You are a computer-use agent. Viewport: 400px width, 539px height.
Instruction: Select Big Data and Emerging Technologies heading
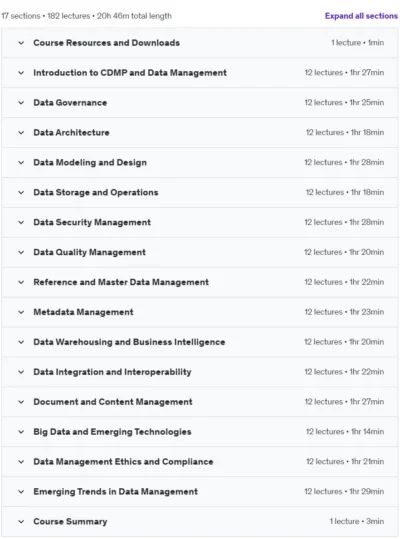112,432
